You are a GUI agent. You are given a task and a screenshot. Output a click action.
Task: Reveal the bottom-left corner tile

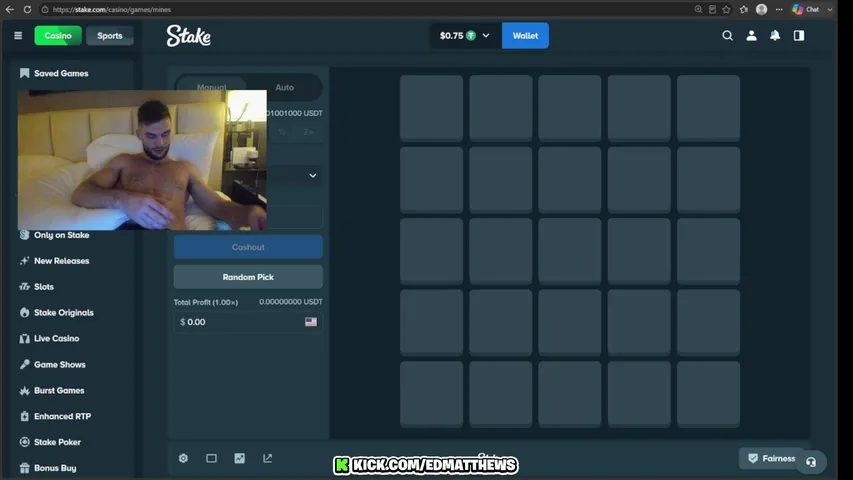[x=431, y=393]
